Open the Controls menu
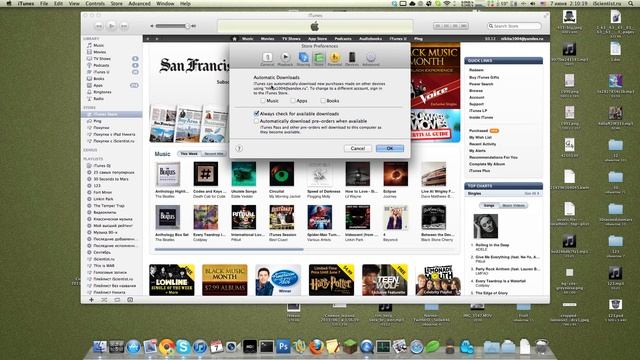Image resolution: width=640 pixels, height=360 pixels. click(x=95, y=3)
